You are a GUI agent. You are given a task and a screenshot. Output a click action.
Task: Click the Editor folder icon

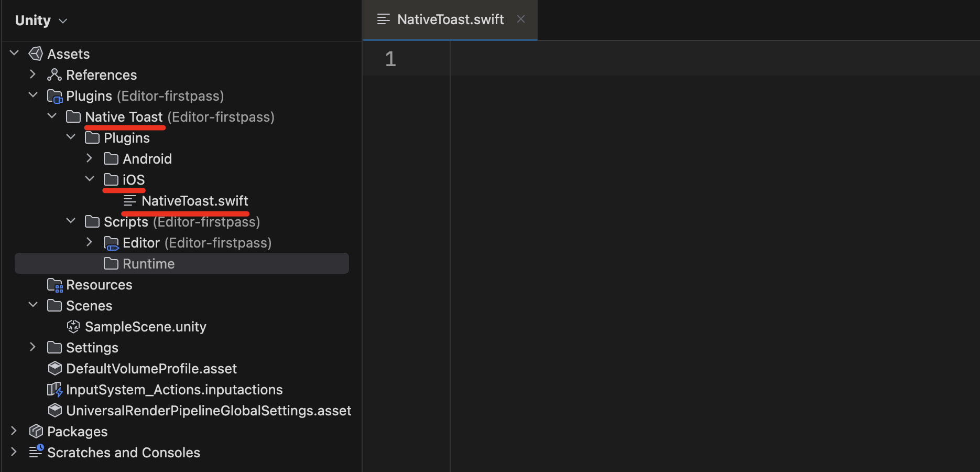pos(111,243)
